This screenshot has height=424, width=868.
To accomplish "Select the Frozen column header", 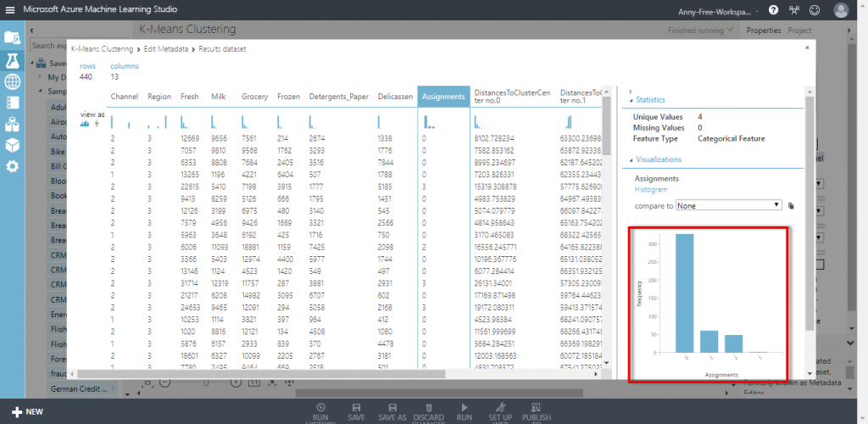I will tap(288, 97).
